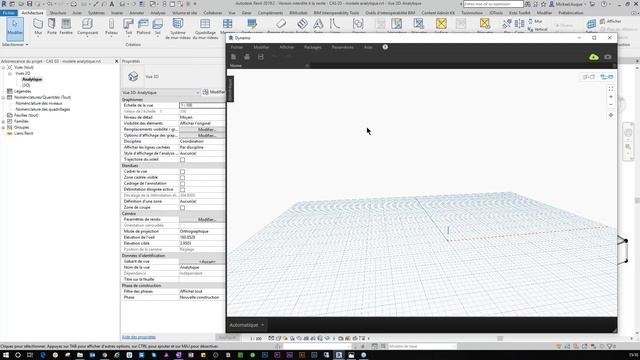Click the Open file icon in the Dynamo toolbar

click(x=247, y=57)
